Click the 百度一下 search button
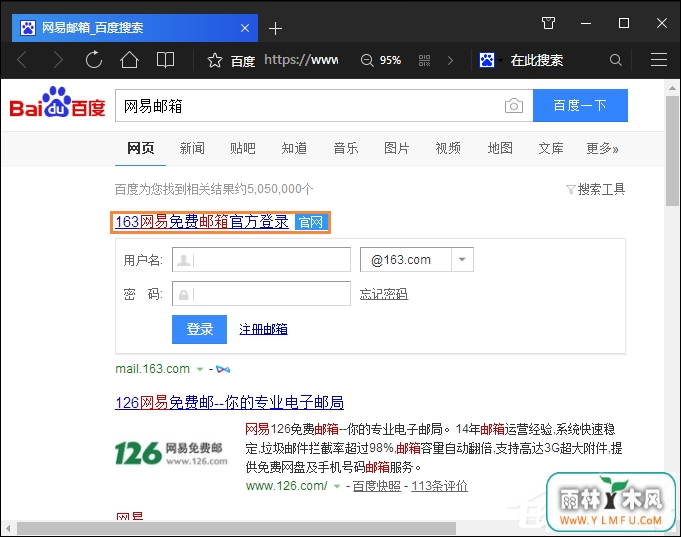Image resolution: width=681 pixels, height=537 pixels. 580,106
